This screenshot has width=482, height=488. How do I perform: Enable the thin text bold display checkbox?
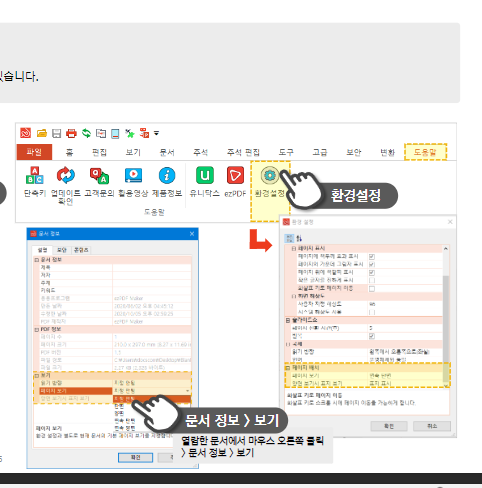[x=372, y=280]
